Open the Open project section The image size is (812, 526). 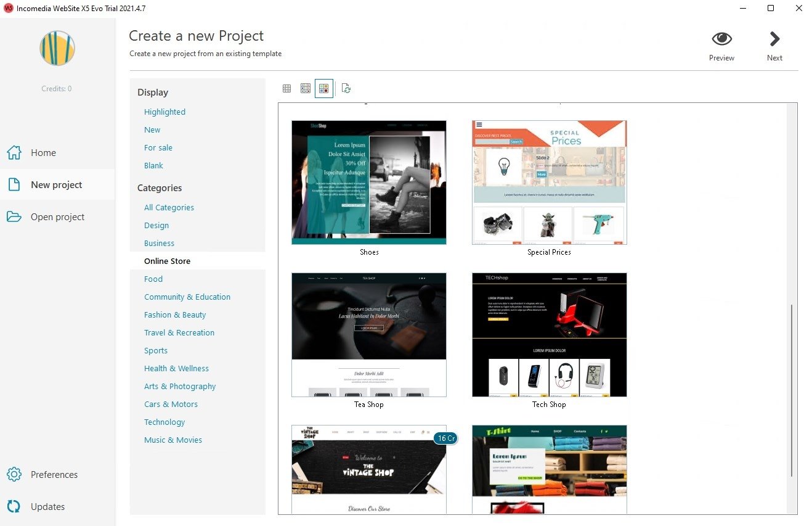pyautogui.click(x=57, y=217)
